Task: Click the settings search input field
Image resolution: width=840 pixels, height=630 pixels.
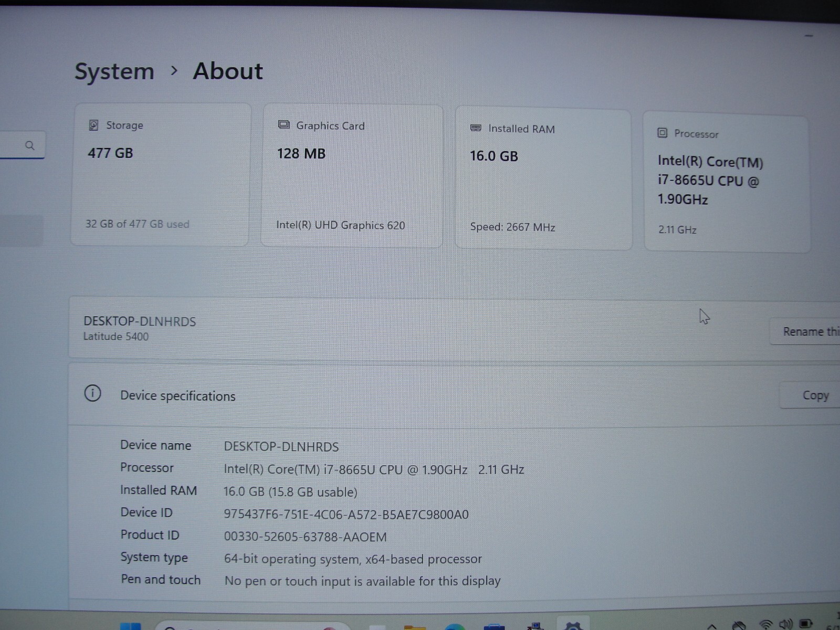Action: 22,145
